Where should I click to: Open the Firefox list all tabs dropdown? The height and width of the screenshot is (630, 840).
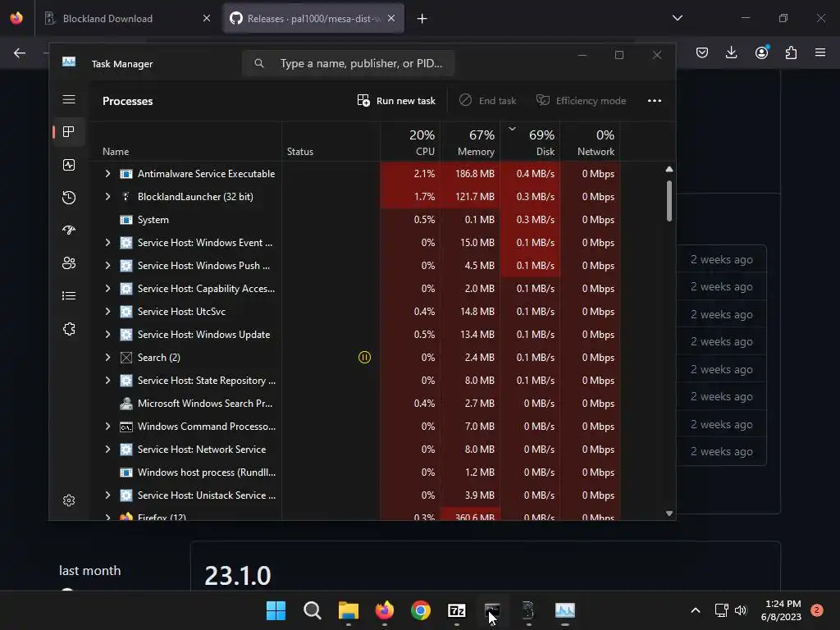[x=677, y=18]
